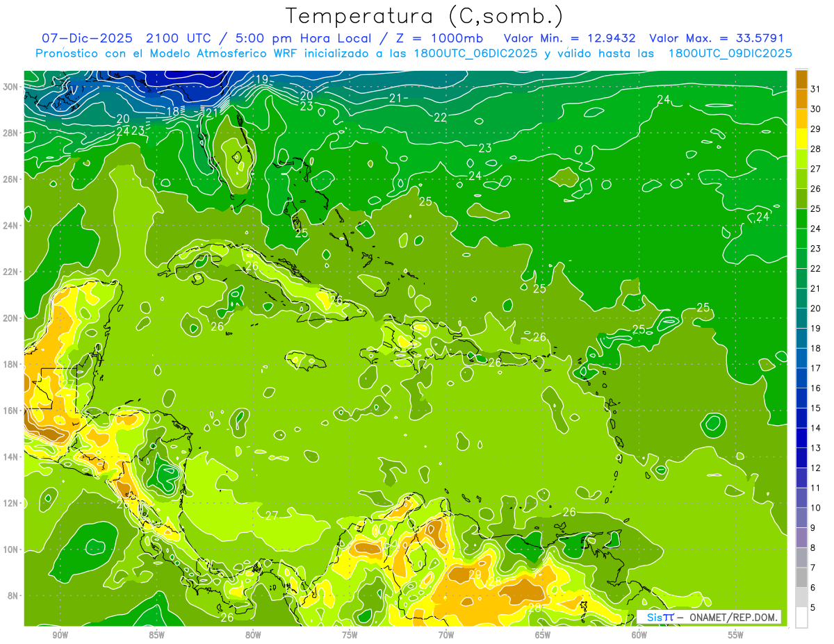This screenshot has height=644, width=834.
Task: Click the '12N' latitude axis label
Action: point(10,502)
